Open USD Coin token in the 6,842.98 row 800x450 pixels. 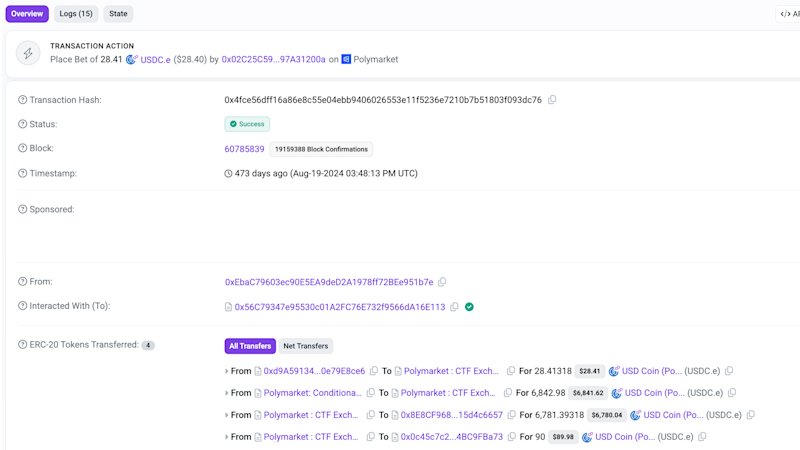coord(655,393)
